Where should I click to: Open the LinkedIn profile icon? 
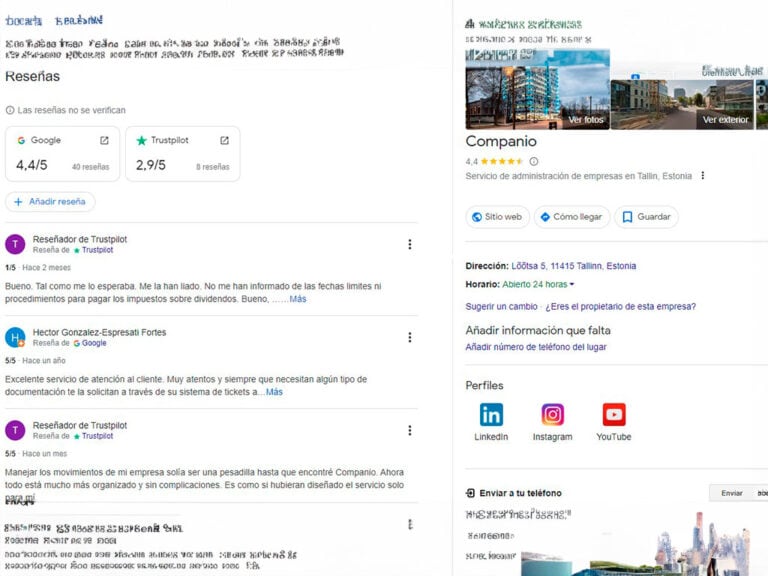[x=491, y=415]
